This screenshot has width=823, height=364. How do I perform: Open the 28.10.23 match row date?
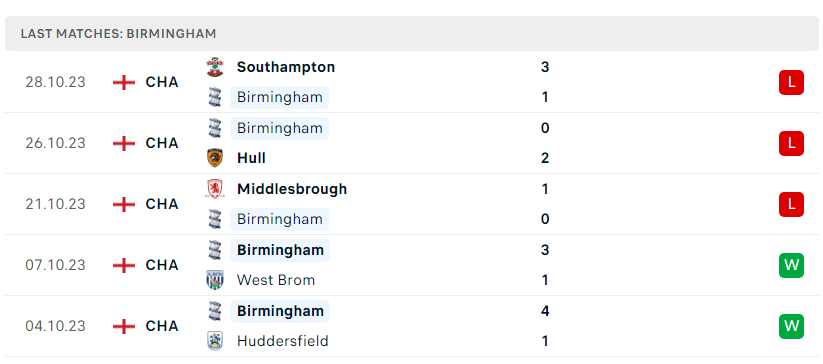tap(55, 82)
